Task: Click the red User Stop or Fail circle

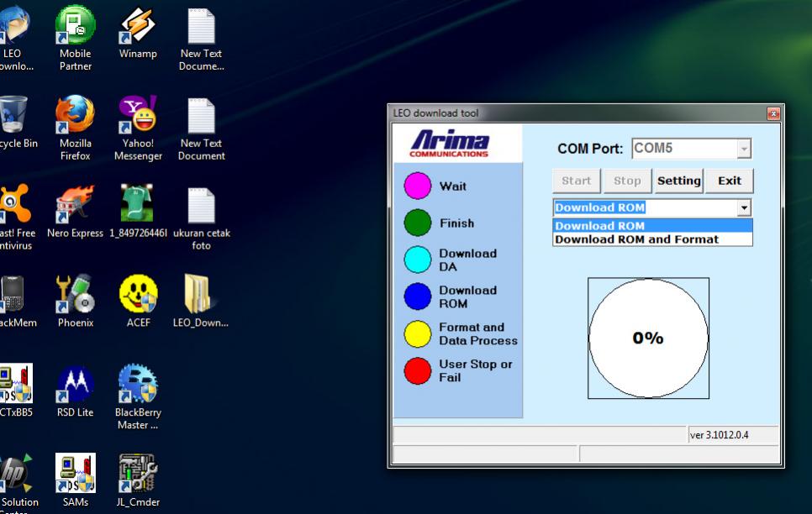Action: click(x=418, y=370)
